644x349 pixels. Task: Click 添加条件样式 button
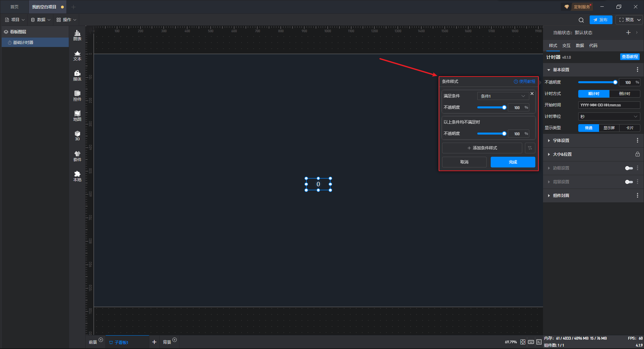pyautogui.click(x=482, y=148)
